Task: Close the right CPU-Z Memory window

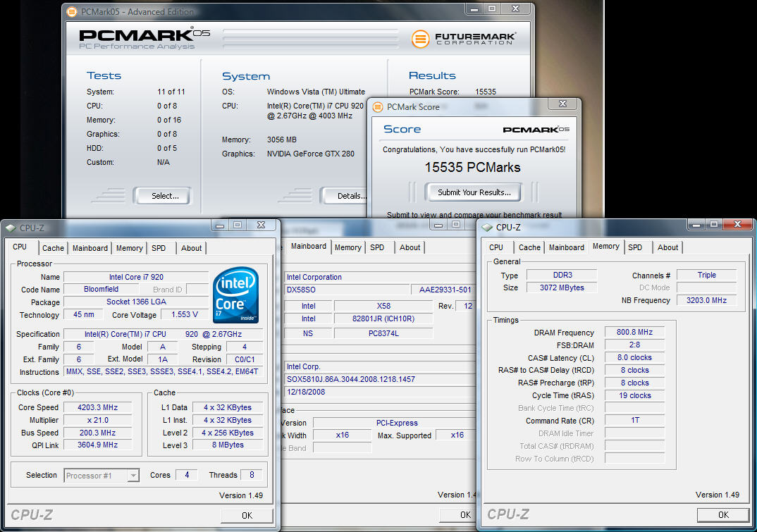Action: coord(737,225)
